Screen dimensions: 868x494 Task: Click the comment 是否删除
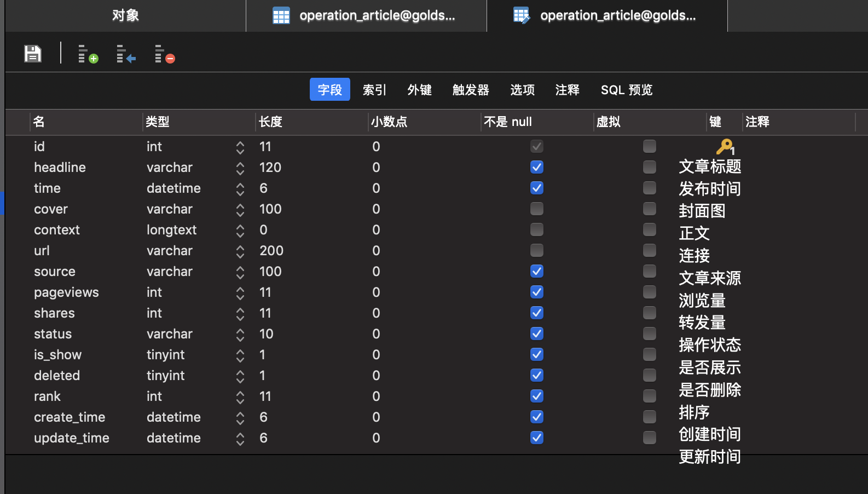(710, 390)
